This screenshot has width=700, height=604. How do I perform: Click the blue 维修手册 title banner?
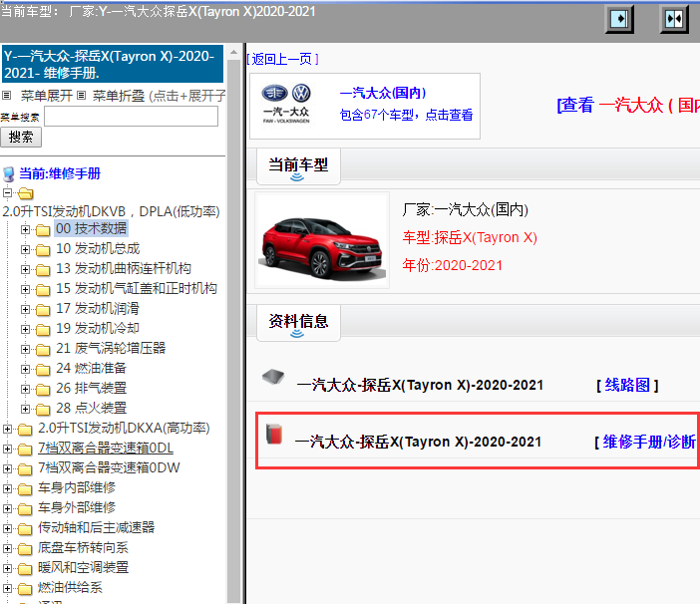113,64
